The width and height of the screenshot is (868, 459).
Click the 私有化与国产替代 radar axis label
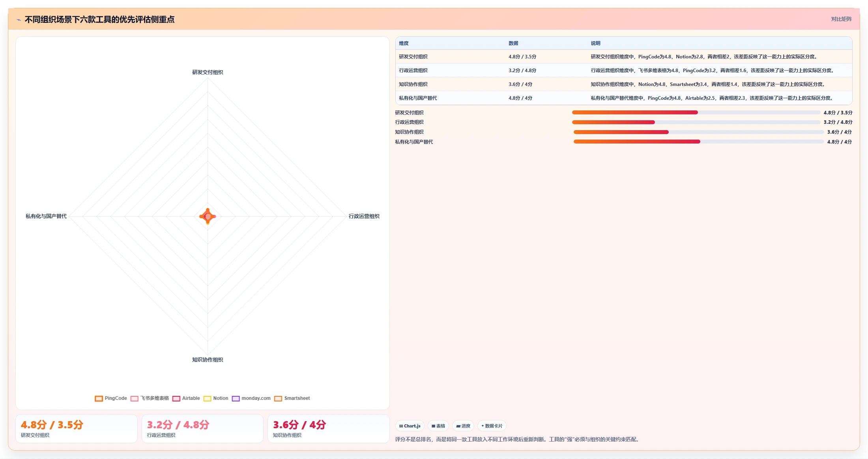pyautogui.click(x=46, y=216)
